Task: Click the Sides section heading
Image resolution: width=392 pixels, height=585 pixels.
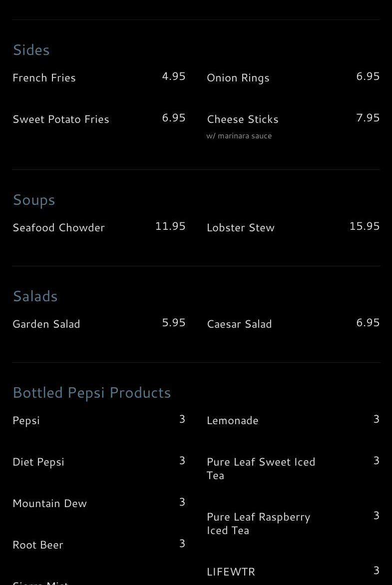Action: [x=31, y=50]
